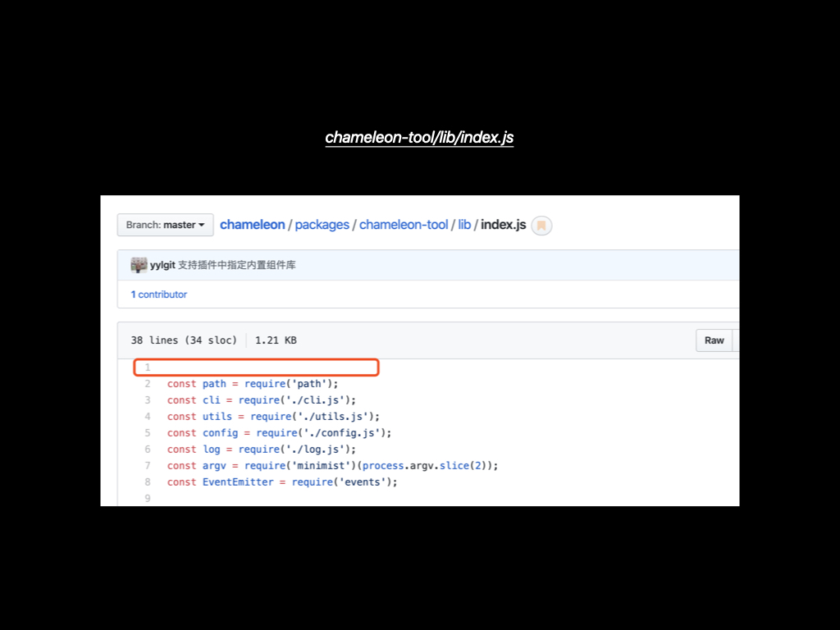The image size is (840, 630).
Task: Open the yylgit author name
Action: click(x=162, y=265)
